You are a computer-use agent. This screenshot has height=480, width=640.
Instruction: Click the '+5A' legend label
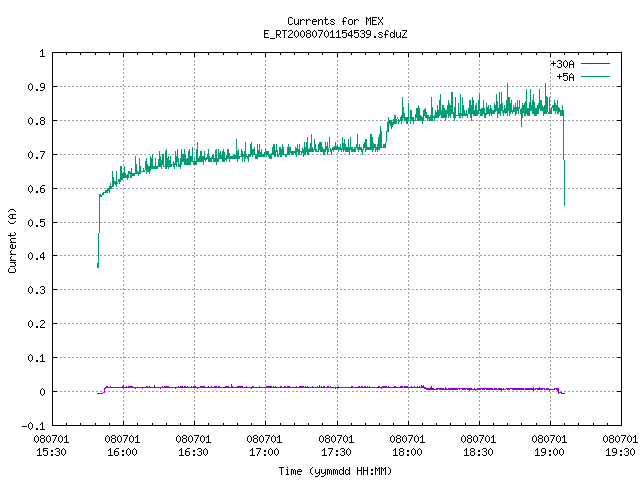(x=566, y=77)
